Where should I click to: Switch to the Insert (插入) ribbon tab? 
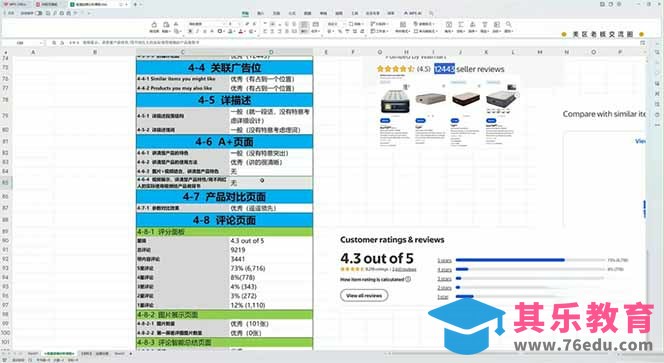click(260, 13)
